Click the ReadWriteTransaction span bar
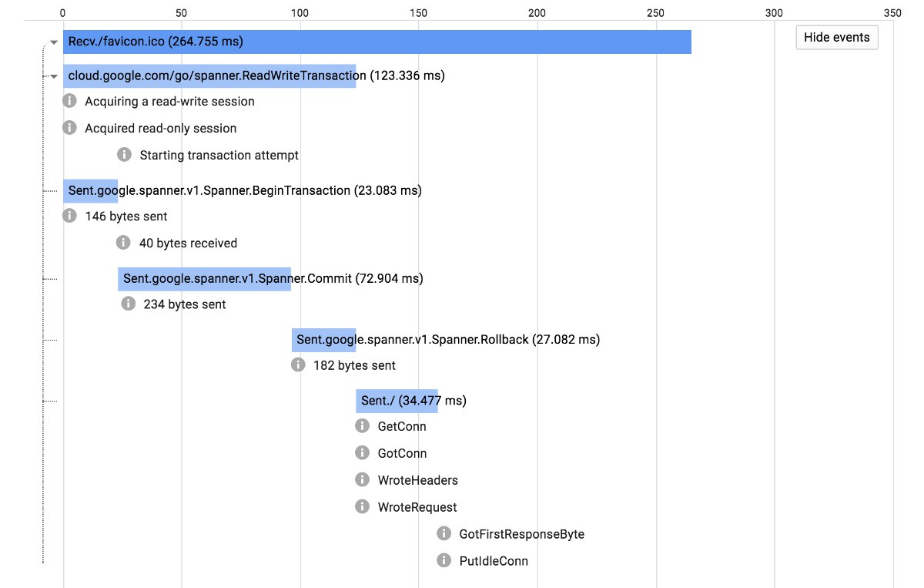The height and width of the screenshot is (588, 924). [x=209, y=76]
